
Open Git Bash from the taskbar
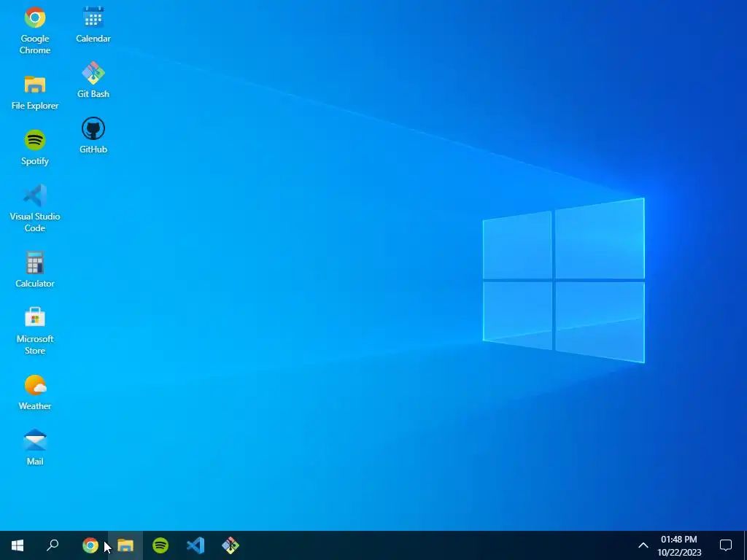tap(231, 545)
